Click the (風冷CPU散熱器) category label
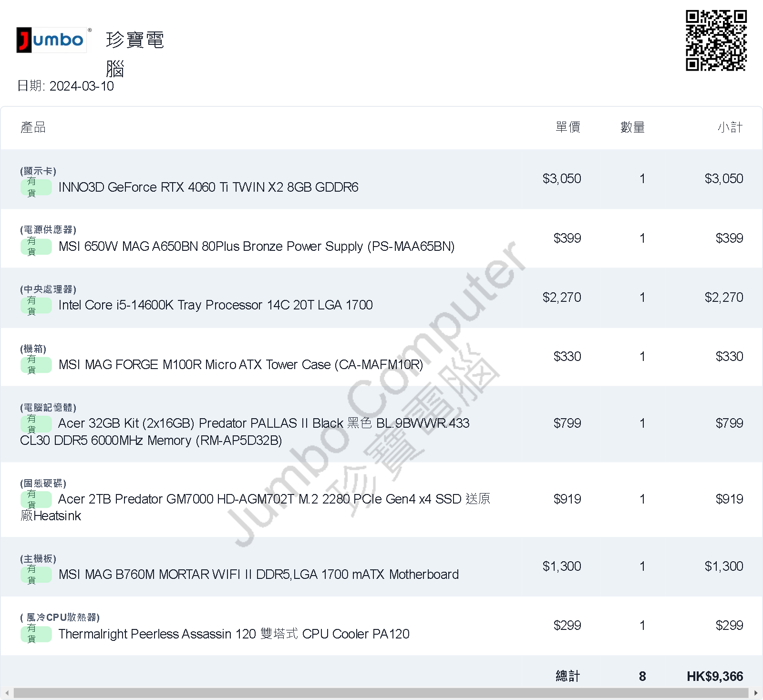 tap(60, 618)
